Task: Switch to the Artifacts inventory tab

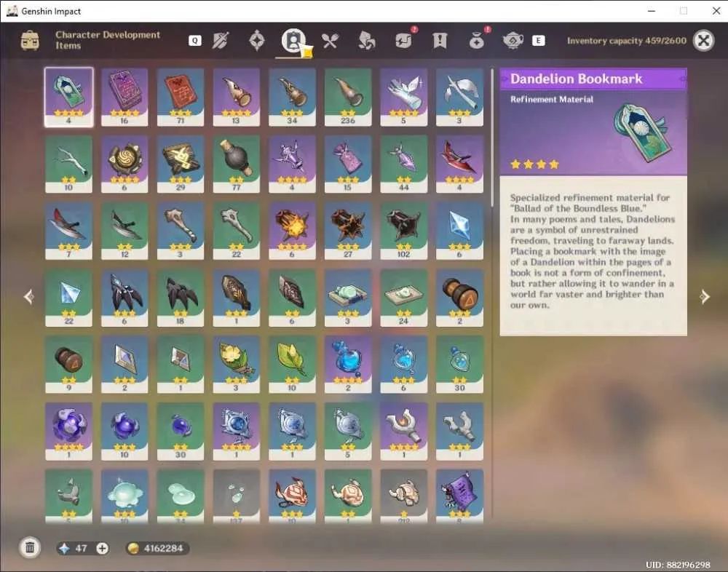Action: 257,41
